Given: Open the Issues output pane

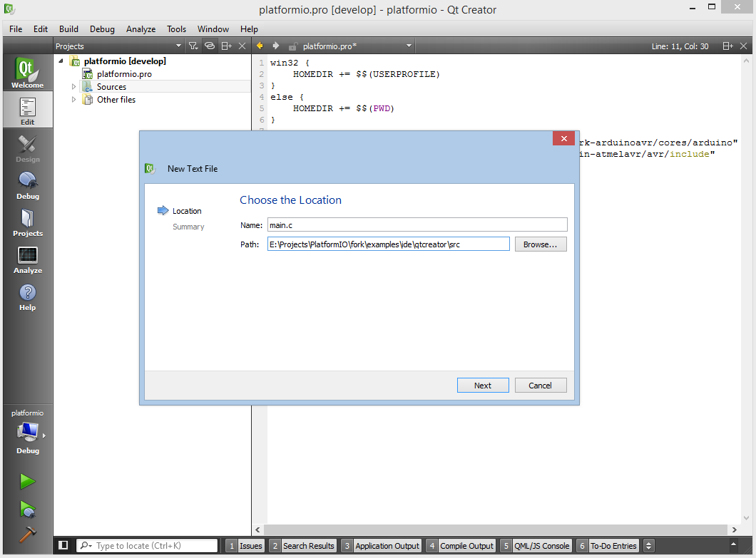Looking at the screenshot, I should click(245, 545).
